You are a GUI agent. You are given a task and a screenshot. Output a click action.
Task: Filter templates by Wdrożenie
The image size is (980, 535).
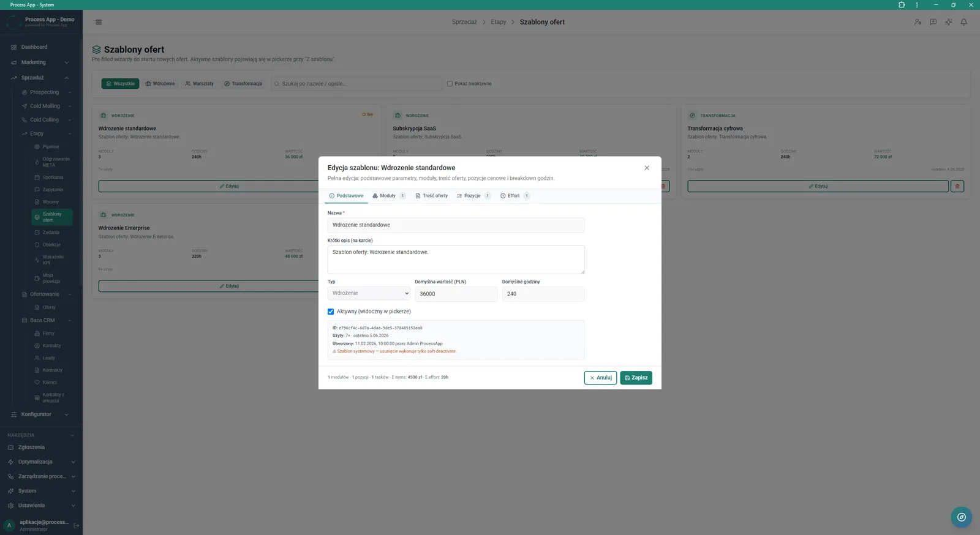[160, 84]
